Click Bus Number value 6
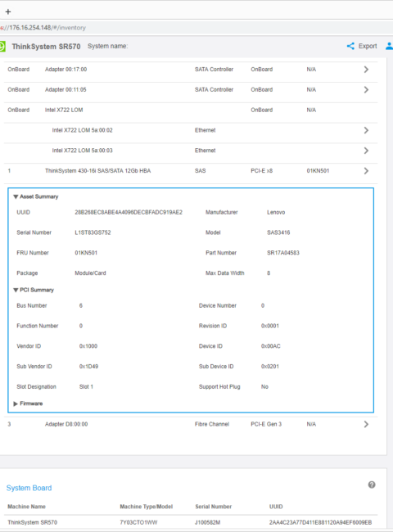This screenshot has width=393, height=532. pos(81,306)
